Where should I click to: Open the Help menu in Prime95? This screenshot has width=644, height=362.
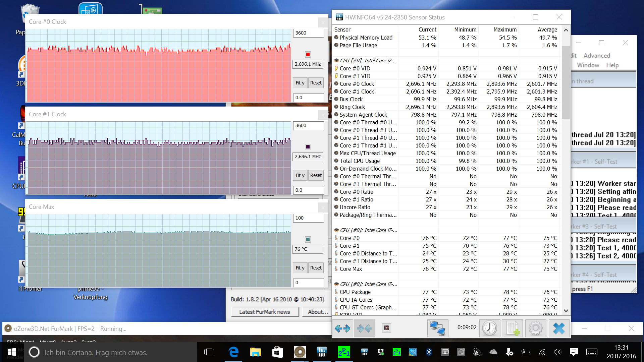[x=612, y=65]
